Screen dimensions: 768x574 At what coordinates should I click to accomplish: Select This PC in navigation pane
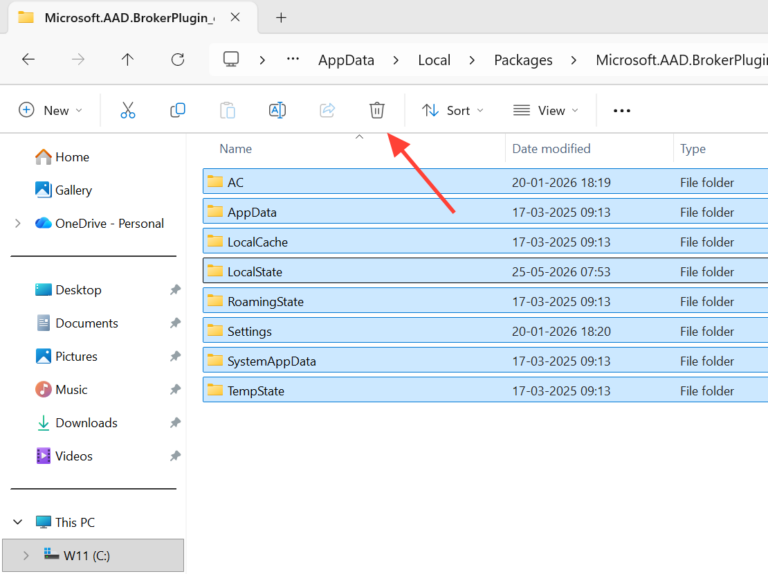pos(65,522)
